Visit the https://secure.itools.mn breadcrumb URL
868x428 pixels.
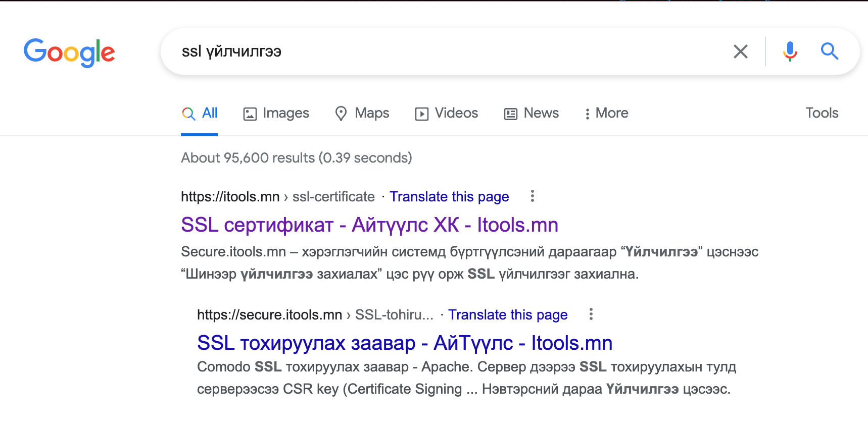(x=269, y=314)
